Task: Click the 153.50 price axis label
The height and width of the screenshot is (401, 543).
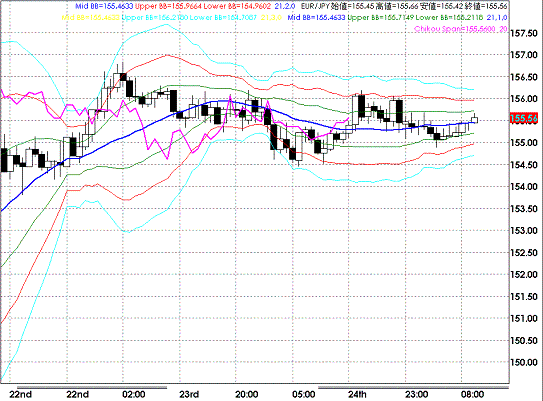Action: 524,208
